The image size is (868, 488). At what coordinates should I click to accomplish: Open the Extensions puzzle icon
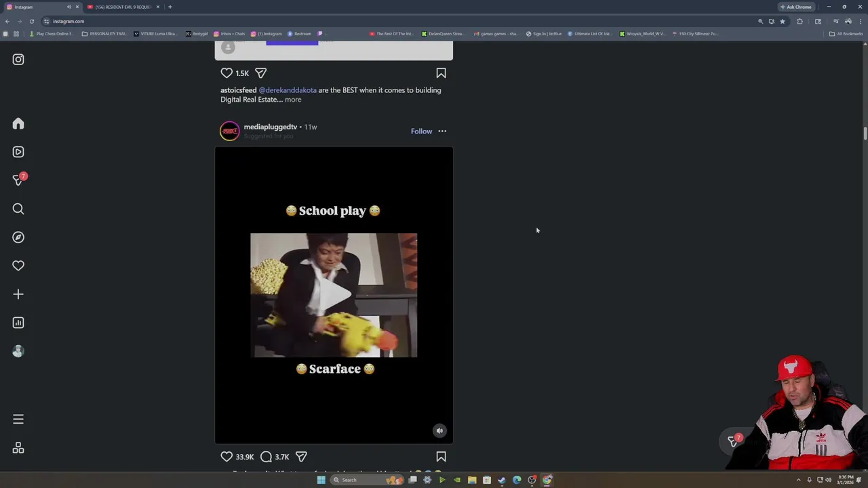click(x=800, y=21)
